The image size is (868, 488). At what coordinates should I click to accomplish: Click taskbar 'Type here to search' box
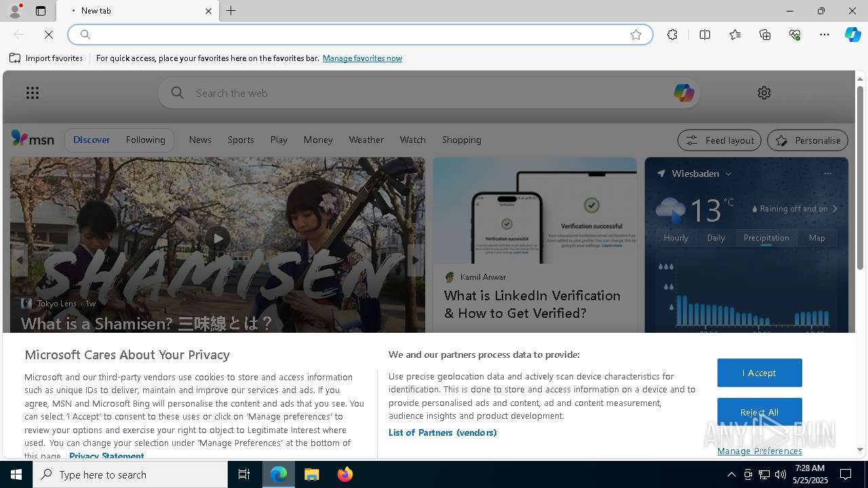(x=130, y=474)
